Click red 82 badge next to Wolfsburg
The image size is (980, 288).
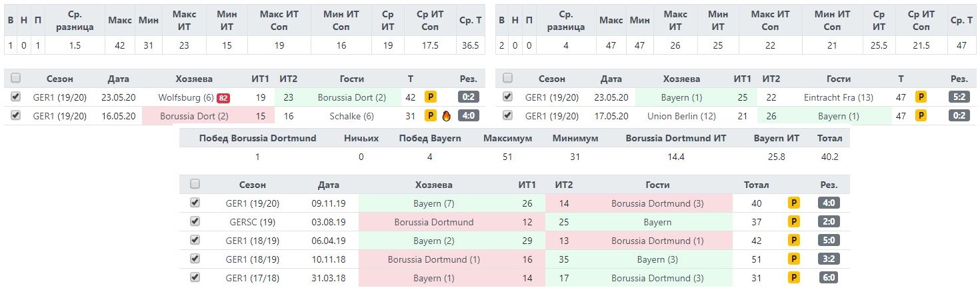pos(223,97)
